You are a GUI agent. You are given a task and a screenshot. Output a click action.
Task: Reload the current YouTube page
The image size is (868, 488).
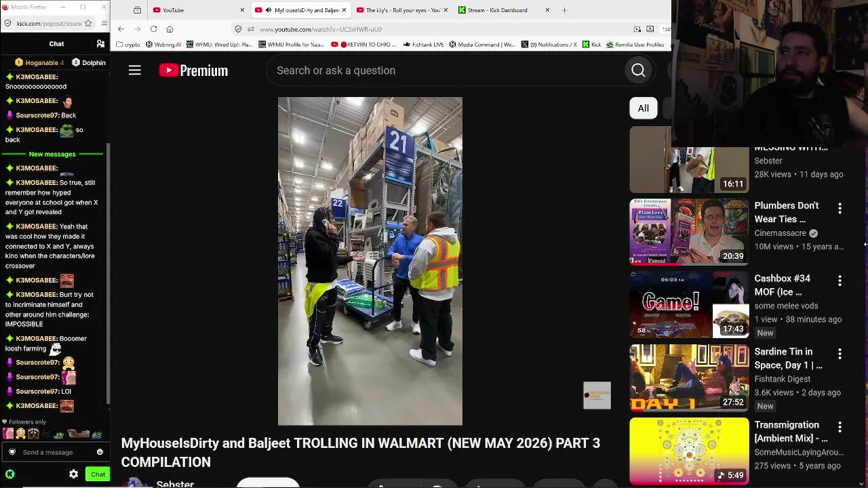pos(154,29)
